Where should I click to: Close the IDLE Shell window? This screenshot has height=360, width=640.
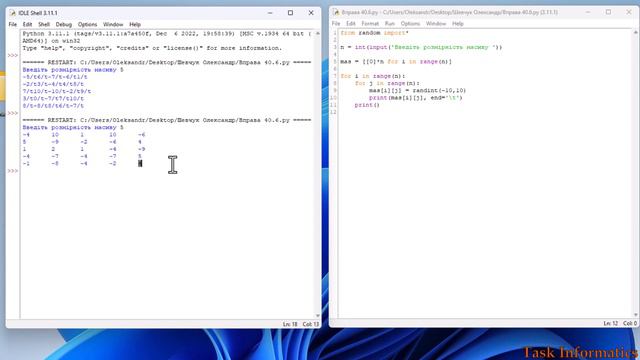pos(311,13)
